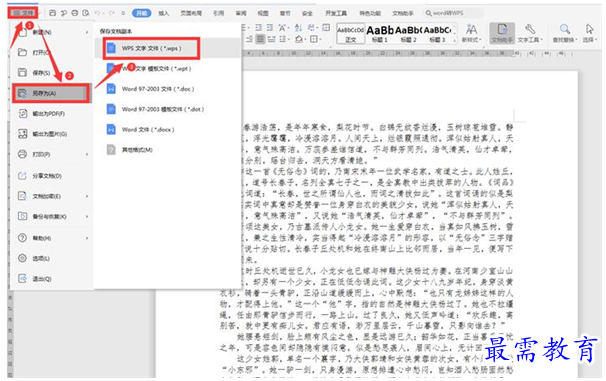Click the 文档助手 ribbon button
The width and height of the screenshot is (606, 381).
pos(502,33)
